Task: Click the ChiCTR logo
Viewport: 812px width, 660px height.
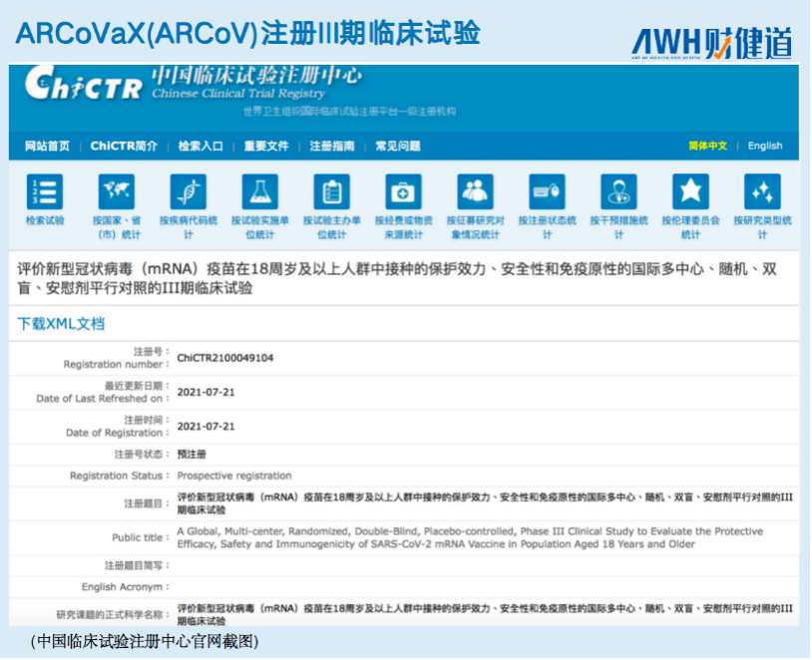Action: (83, 84)
